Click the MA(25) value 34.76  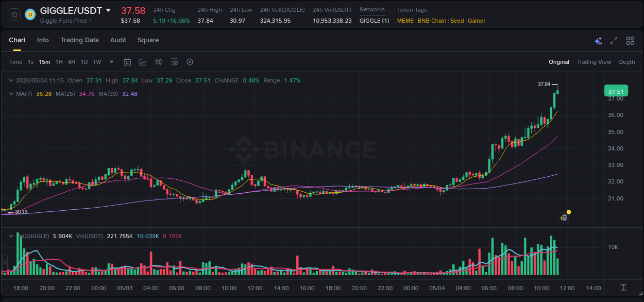point(87,94)
